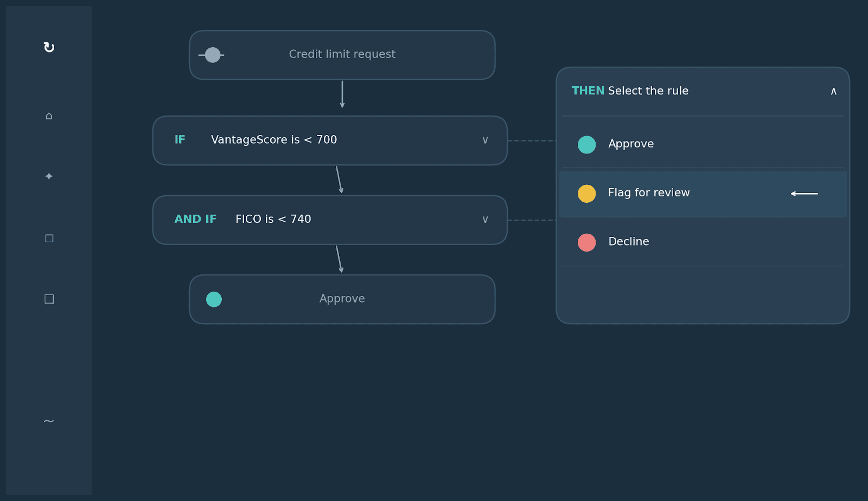Collapse the THEN Select the rule panel
This screenshot has height=501, width=868.
click(x=833, y=91)
